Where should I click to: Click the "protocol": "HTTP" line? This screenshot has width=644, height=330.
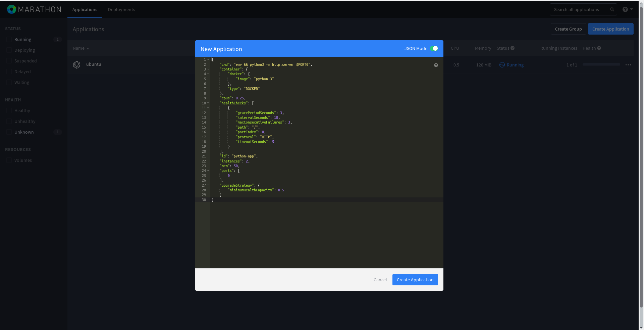click(255, 137)
